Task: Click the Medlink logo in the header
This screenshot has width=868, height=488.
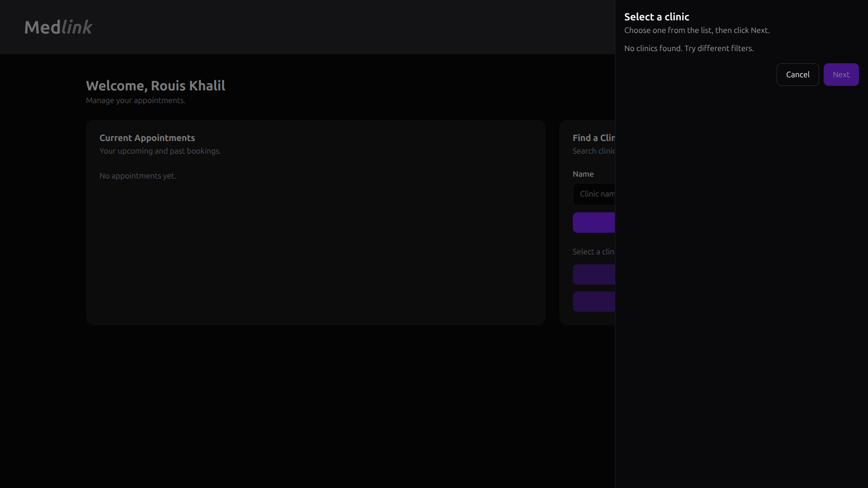Action: (58, 27)
